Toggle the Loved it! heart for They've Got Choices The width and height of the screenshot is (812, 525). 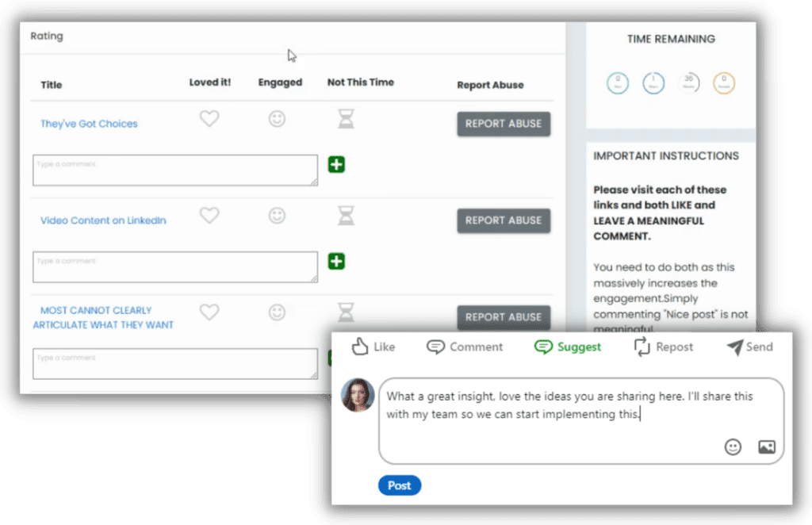coord(209,117)
